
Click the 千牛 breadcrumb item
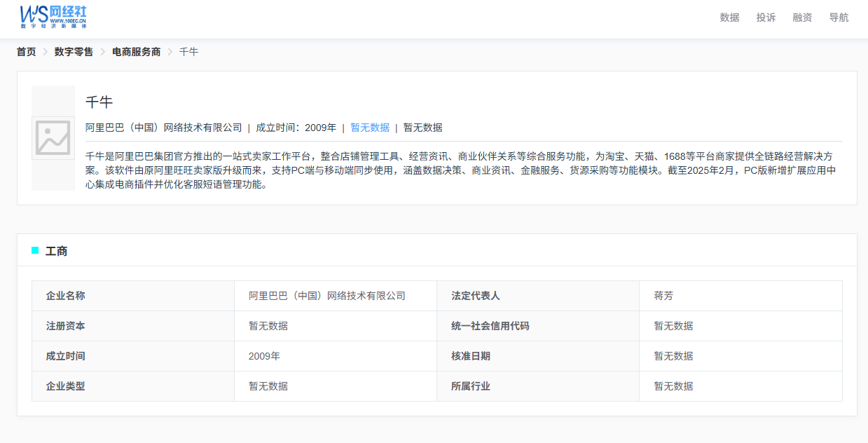click(x=189, y=52)
